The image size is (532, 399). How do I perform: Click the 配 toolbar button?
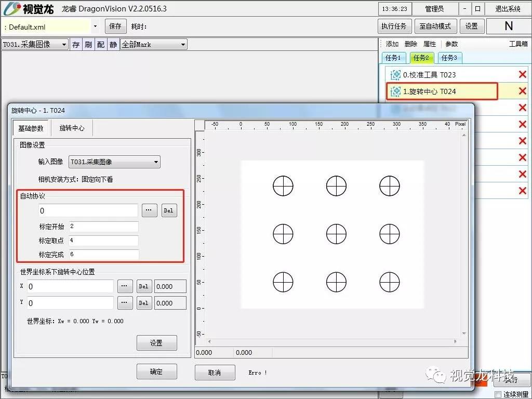point(101,45)
